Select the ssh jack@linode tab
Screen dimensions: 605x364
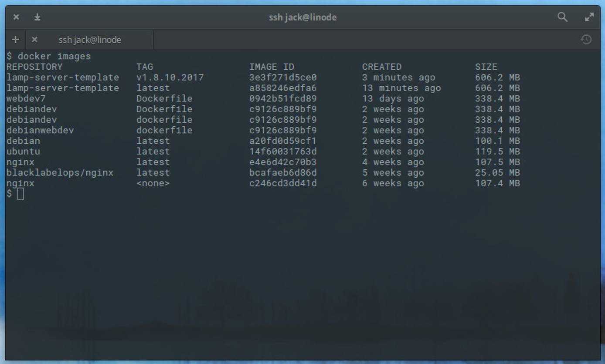pyautogui.click(x=89, y=40)
